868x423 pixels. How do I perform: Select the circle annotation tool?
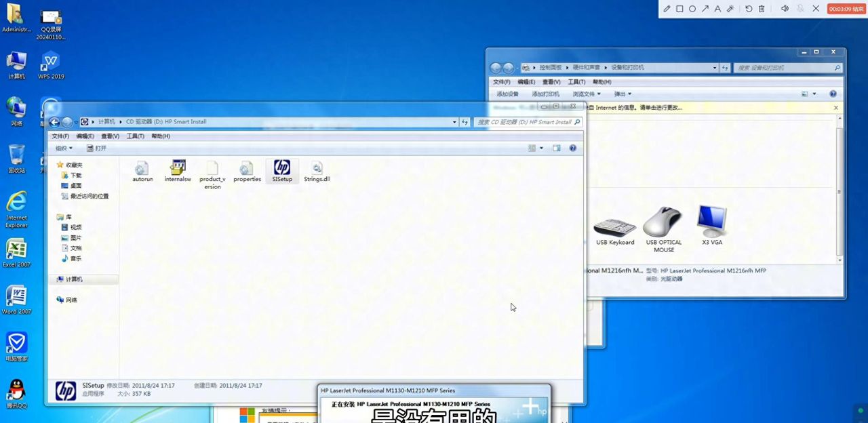point(692,9)
